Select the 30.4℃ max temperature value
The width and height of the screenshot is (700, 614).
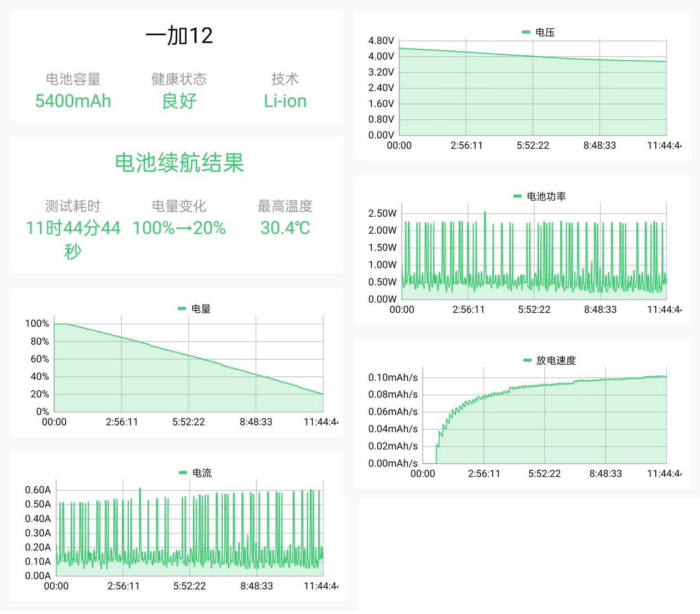285,228
